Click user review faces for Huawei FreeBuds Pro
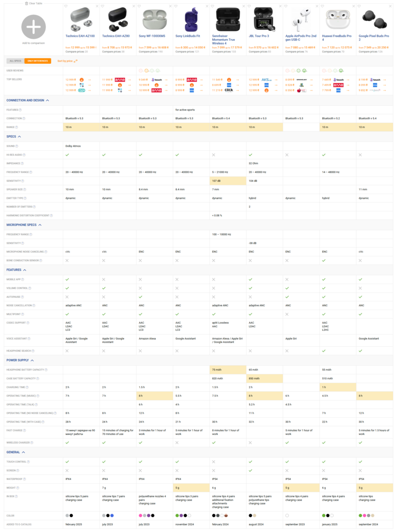 pos(333,71)
